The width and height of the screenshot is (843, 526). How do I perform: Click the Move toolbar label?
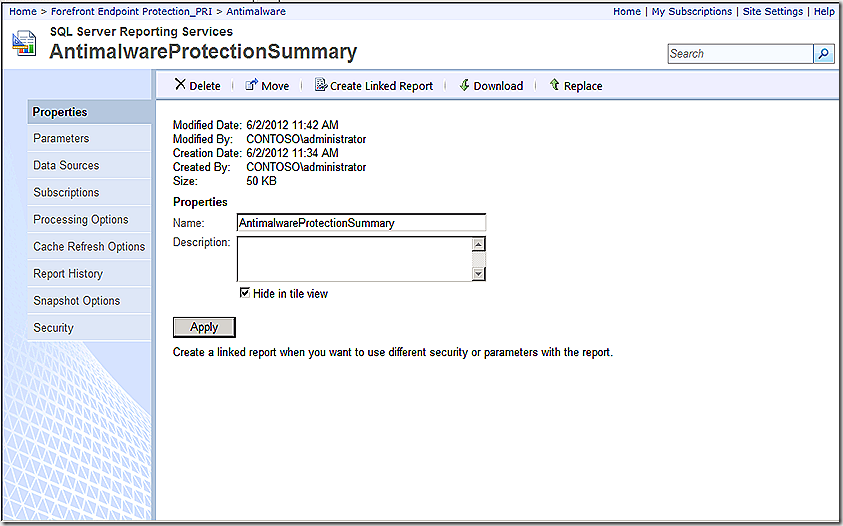click(275, 86)
